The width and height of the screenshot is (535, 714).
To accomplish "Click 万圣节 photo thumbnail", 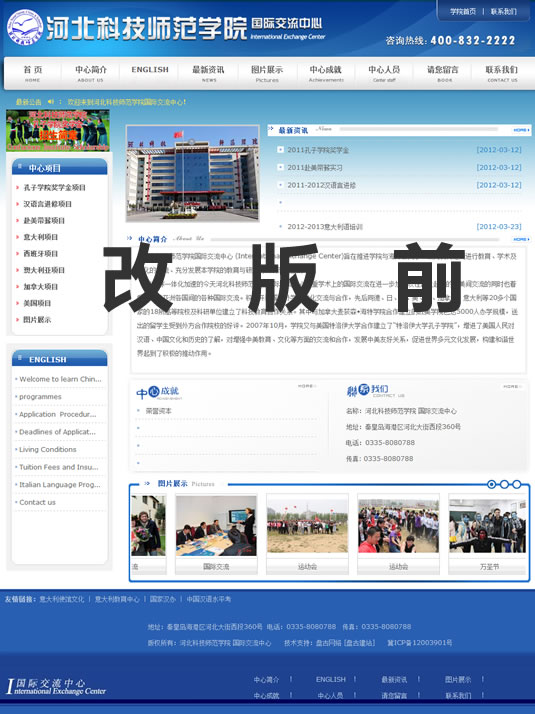I will [488, 525].
